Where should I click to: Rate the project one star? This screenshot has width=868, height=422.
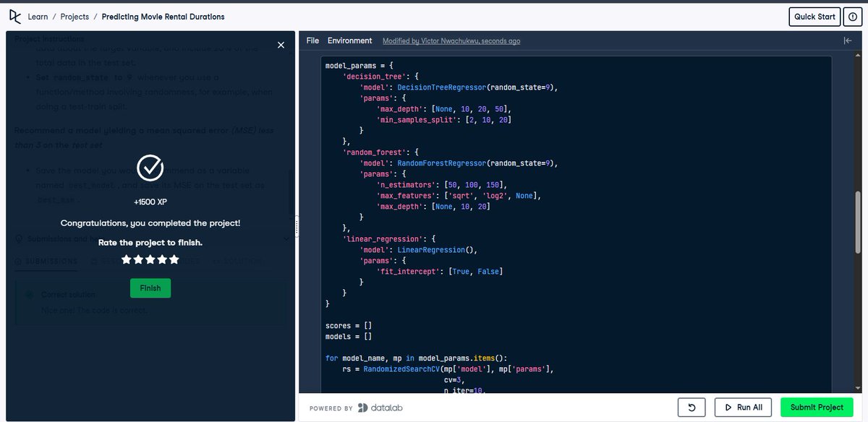pyautogui.click(x=127, y=259)
